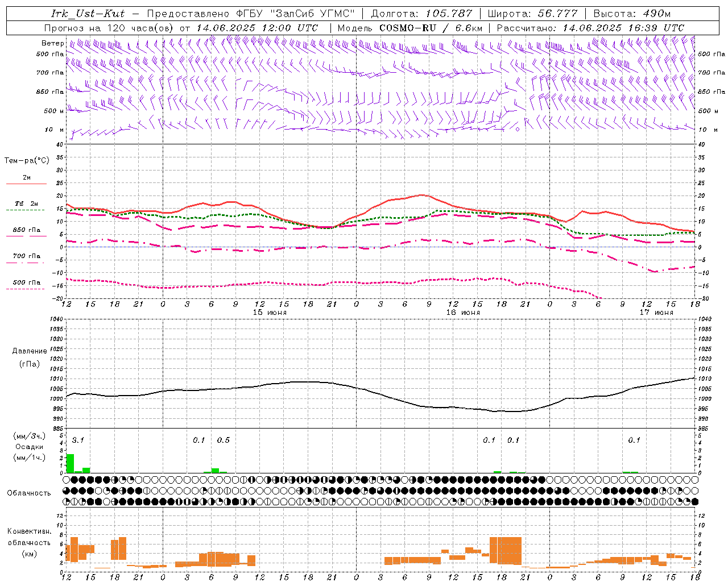Click the 700 гПа temperature legend label

(x=27, y=256)
